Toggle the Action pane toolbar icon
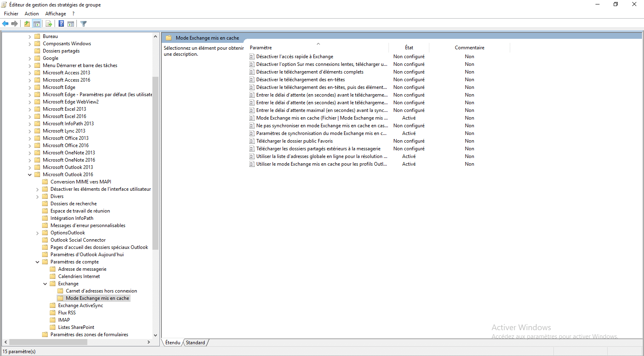Image resolution: width=644 pixels, height=356 pixels. (x=71, y=24)
